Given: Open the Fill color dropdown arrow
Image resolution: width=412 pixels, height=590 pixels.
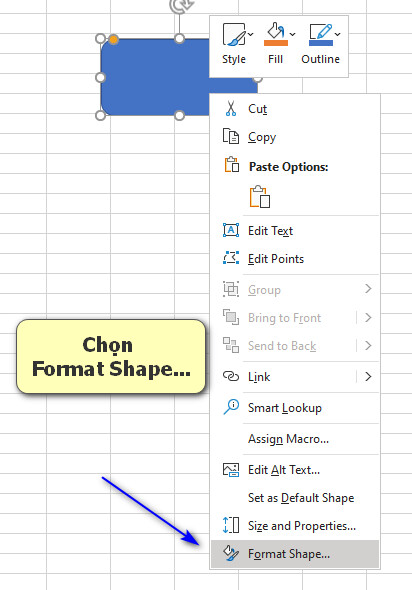Looking at the screenshot, I should pyautogui.click(x=292, y=34).
